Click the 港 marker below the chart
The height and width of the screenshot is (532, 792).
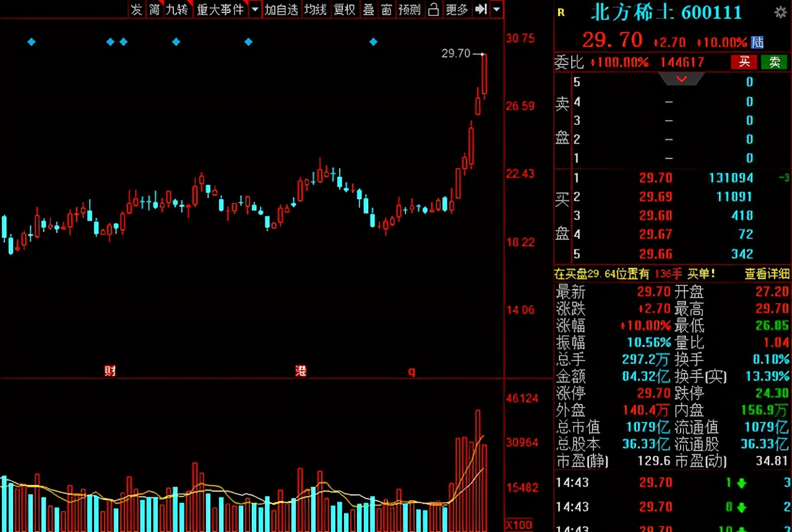point(301,371)
